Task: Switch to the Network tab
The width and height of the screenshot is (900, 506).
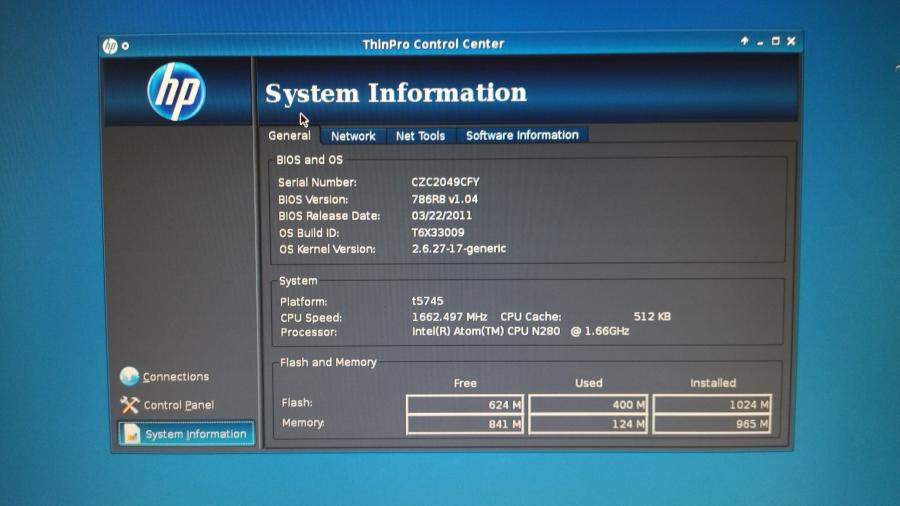Action: [353, 136]
